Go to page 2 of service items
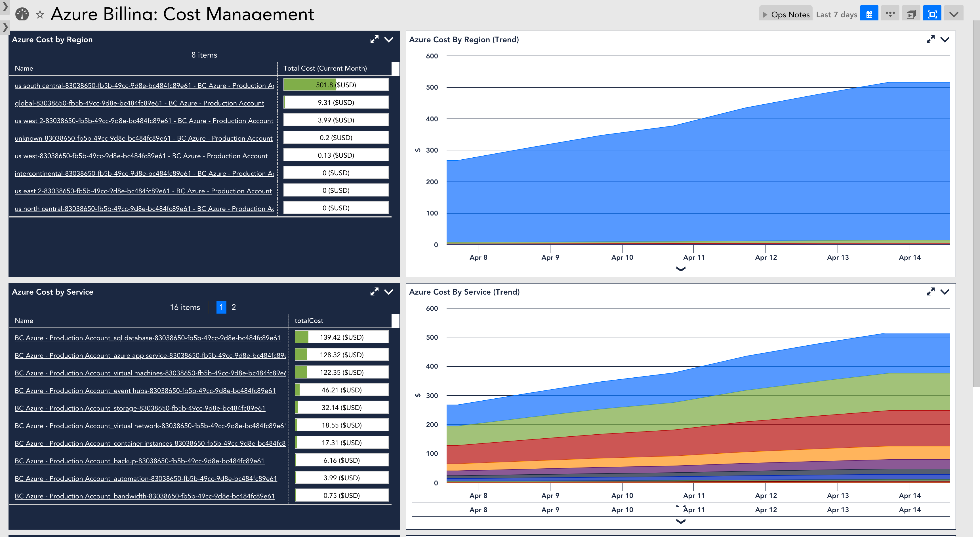This screenshot has height=537, width=980. (234, 307)
